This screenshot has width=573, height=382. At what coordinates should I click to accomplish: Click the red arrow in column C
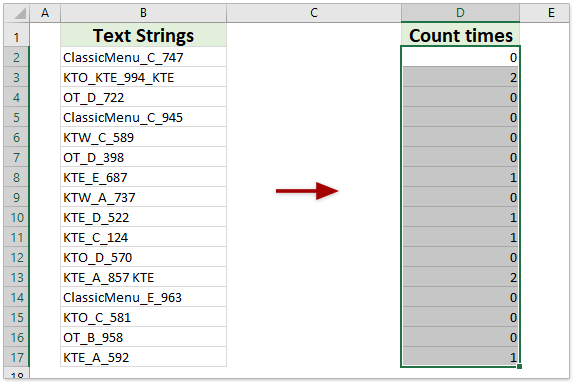(x=307, y=191)
